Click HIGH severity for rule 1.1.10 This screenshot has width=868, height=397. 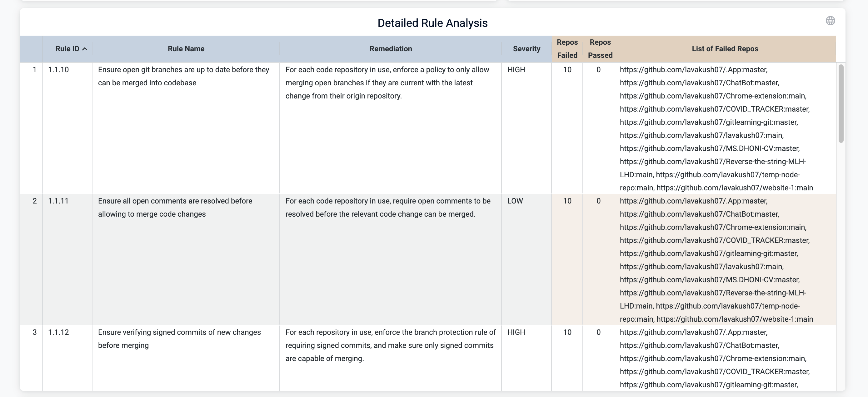pyautogui.click(x=516, y=70)
